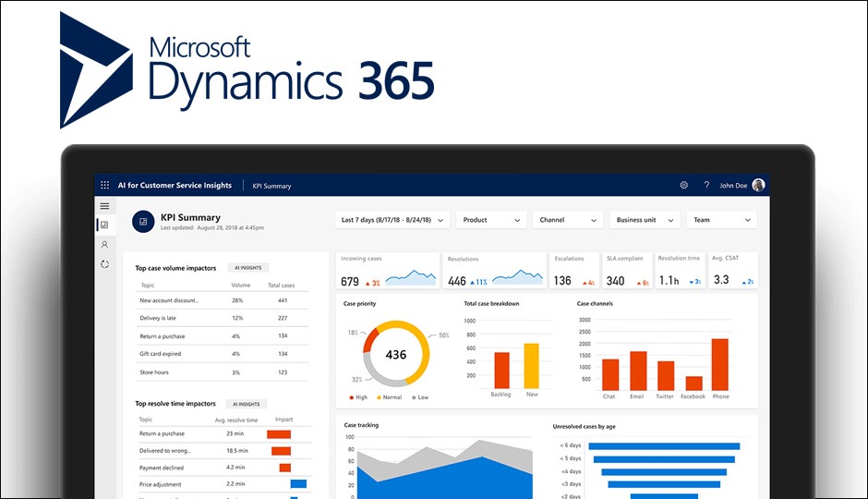Viewport: 868px width, 499px height.
Task: Click the KPI Summary round page icon
Action: 143,222
